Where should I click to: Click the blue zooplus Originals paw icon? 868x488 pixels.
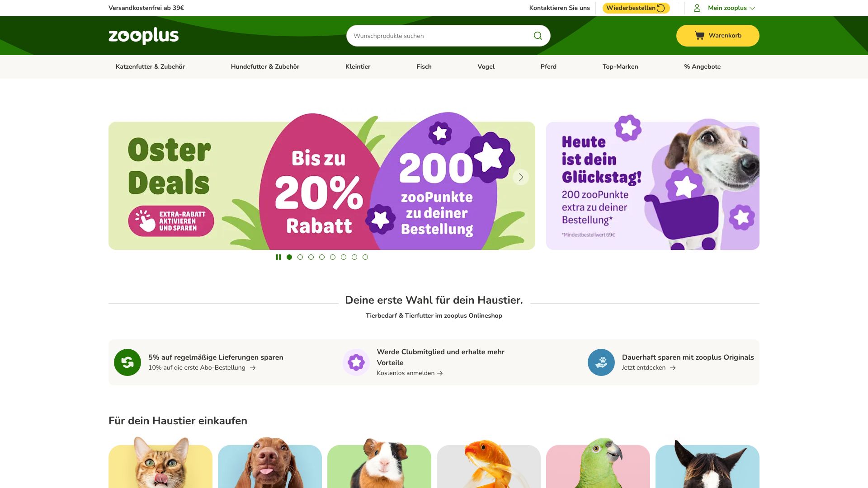[601, 362]
